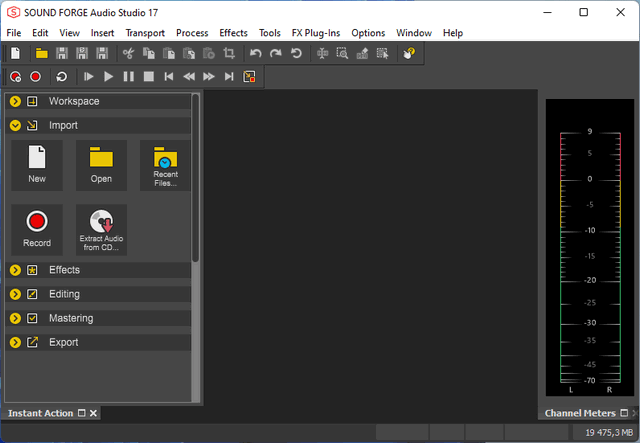The image size is (640, 443).
Task: Close the Instant Action panel
Action: click(94, 413)
